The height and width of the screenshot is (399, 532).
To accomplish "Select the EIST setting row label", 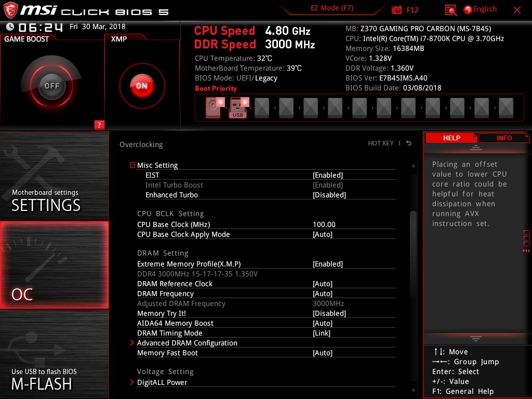I will (152, 175).
